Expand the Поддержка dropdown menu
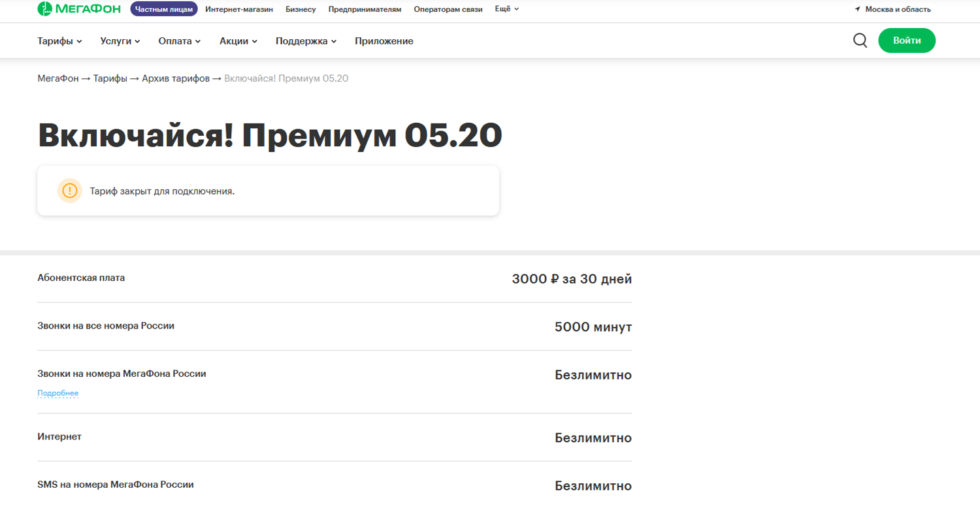 pos(306,41)
